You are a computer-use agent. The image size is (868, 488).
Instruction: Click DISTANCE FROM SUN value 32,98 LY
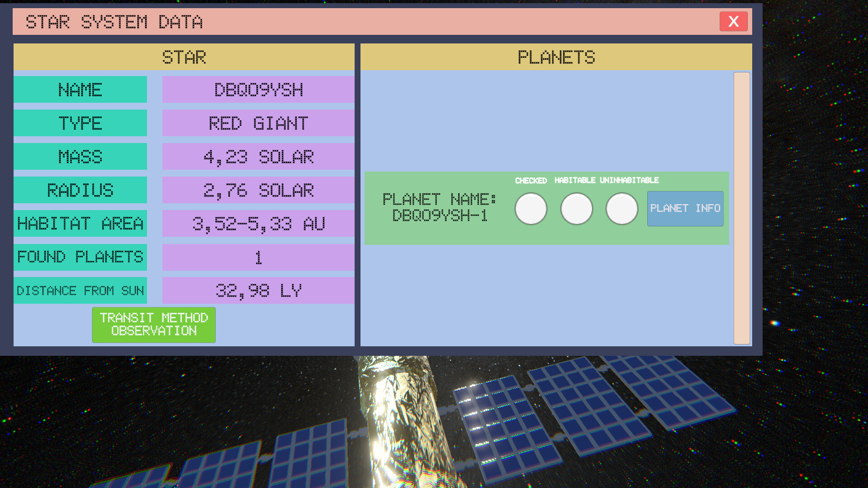[257, 290]
